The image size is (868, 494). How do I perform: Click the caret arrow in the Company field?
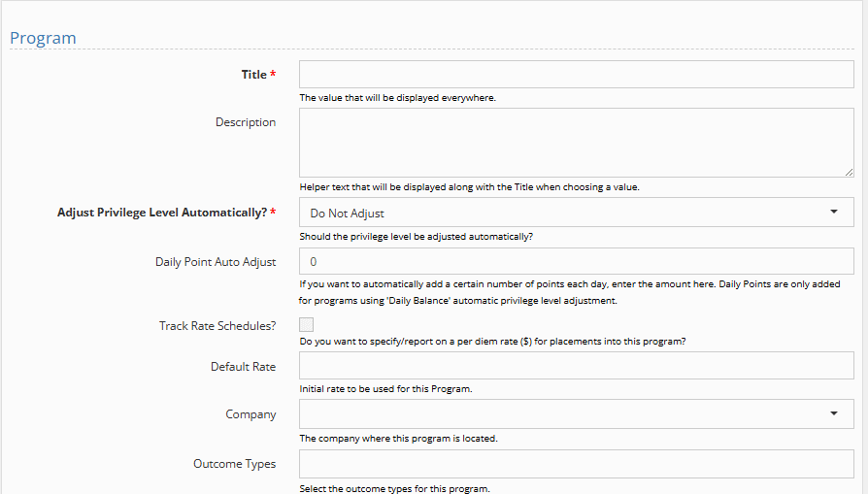[834, 414]
